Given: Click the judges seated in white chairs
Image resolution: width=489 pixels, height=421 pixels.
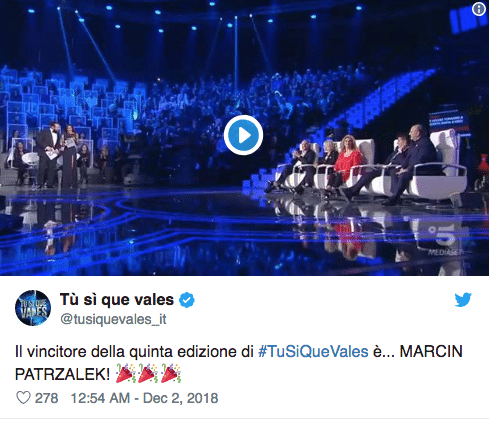Looking at the screenshot, I should click(367, 165).
